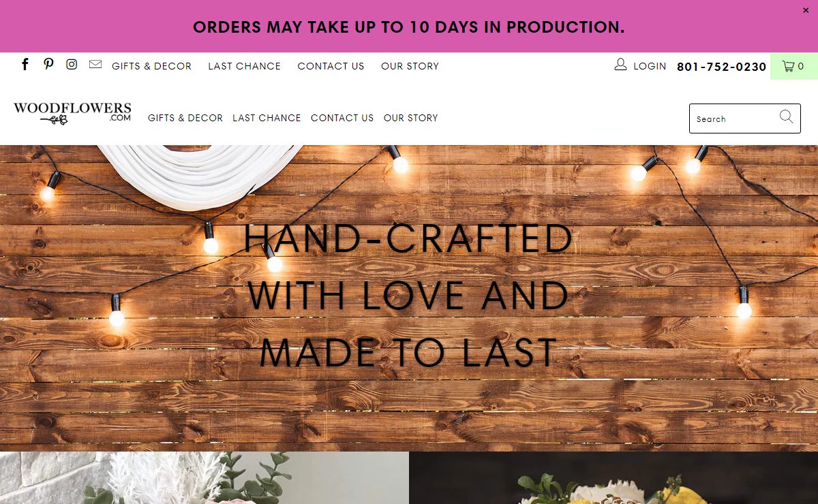Select Last Chance beside the logo
This screenshot has width=818, height=504.
[267, 118]
